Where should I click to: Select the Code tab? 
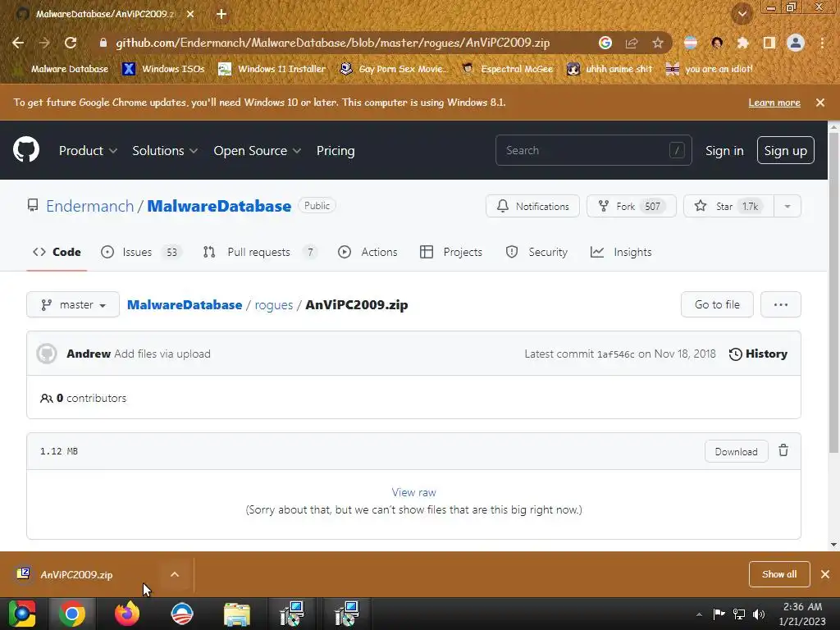(x=57, y=252)
